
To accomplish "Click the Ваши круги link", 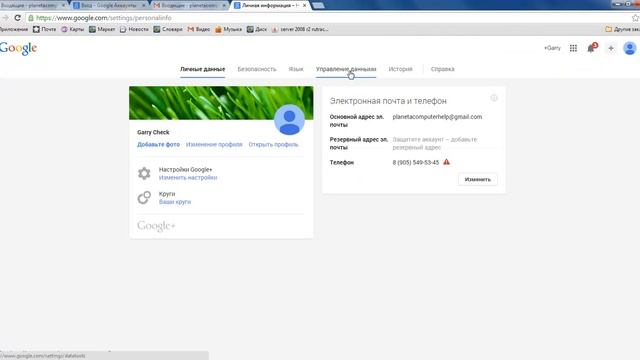I will 175,202.
